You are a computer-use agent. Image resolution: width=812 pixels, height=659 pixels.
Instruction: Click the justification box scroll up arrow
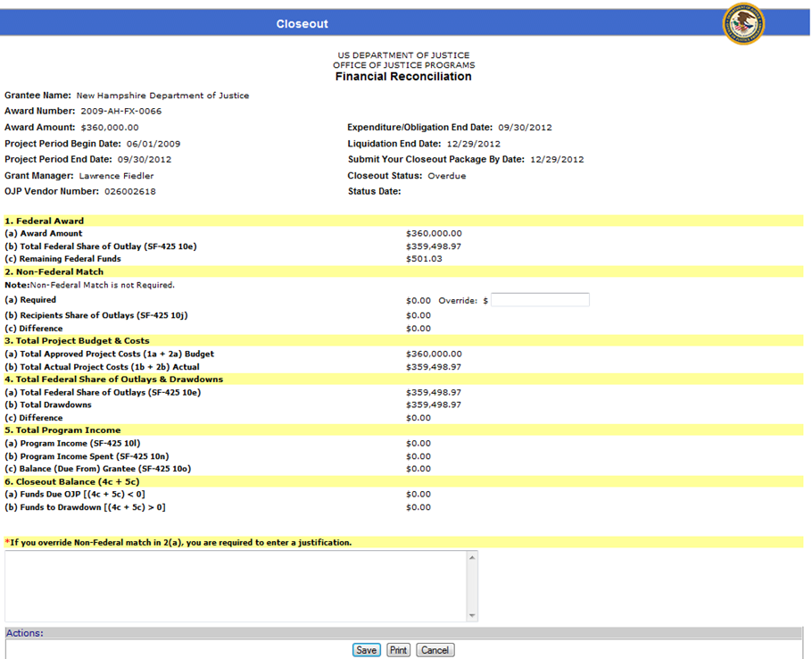click(x=472, y=557)
